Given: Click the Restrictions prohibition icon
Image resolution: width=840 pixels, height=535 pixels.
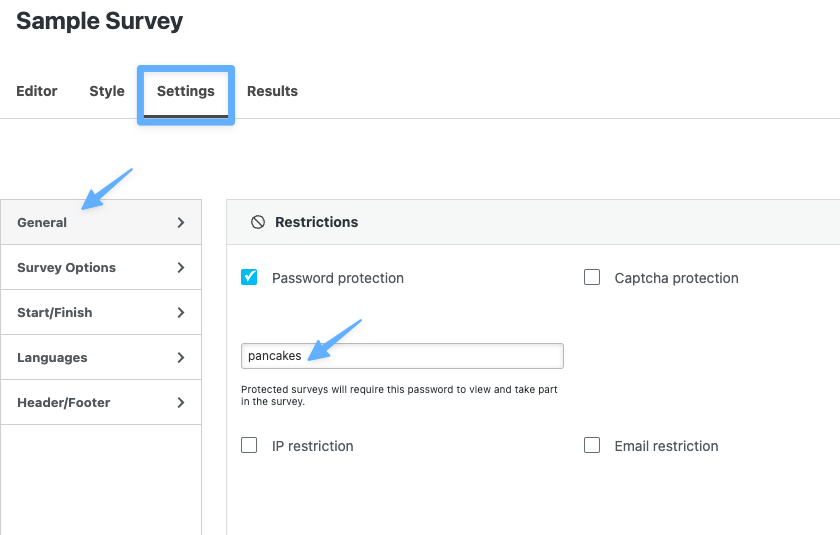Looking at the screenshot, I should click(257, 222).
